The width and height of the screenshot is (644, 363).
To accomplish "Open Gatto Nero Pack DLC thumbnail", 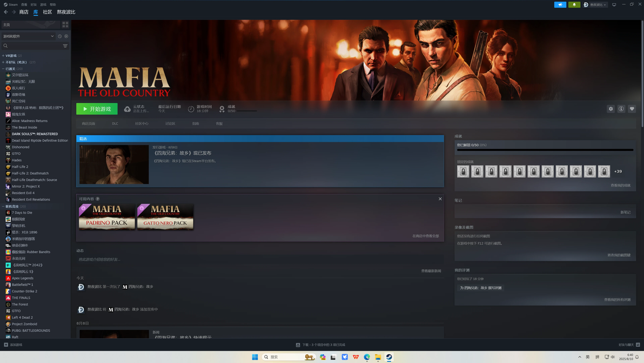I will [165, 216].
